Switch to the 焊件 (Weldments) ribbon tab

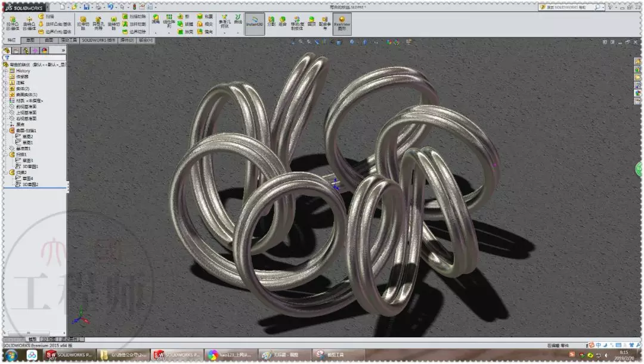[x=127, y=41]
